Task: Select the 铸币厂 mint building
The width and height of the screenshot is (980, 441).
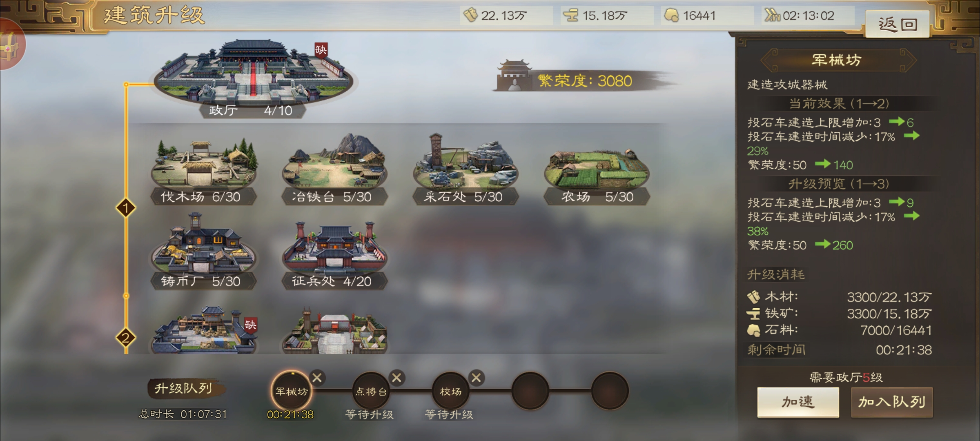Action: pyautogui.click(x=203, y=251)
